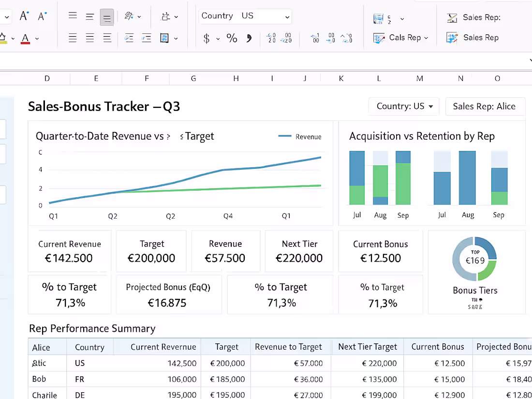532x399 pixels.
Task: Align text to the right
Action: [x=107, y=38]
